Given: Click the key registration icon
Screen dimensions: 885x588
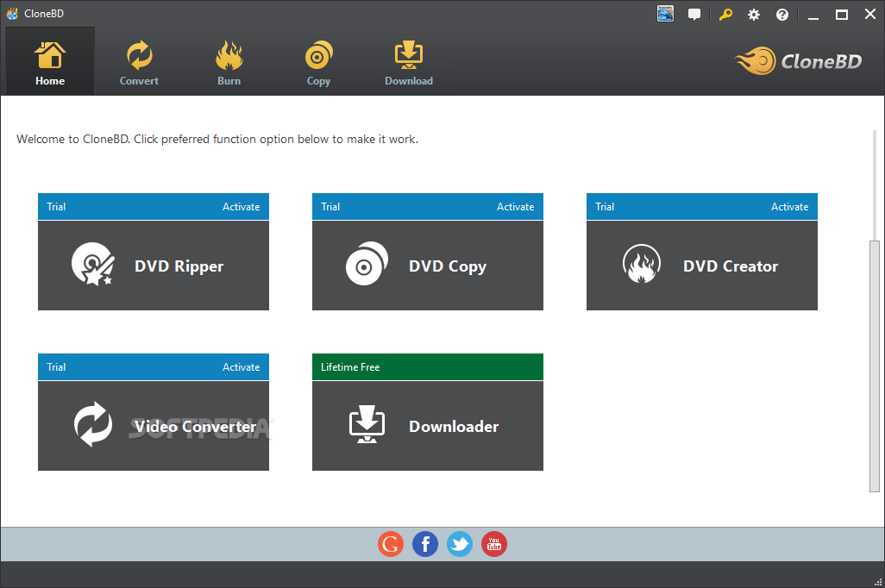Looking at the screenshot, I should click(x=725, y=14).
